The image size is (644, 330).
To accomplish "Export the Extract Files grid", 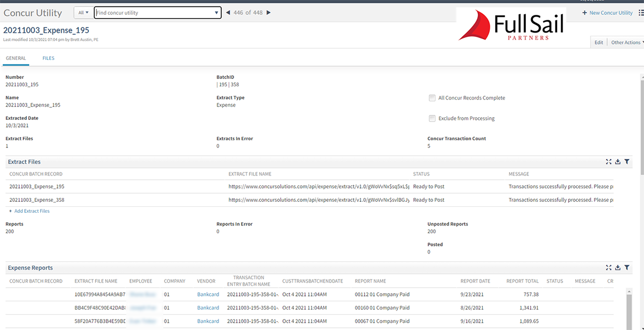I will [618, 162].
